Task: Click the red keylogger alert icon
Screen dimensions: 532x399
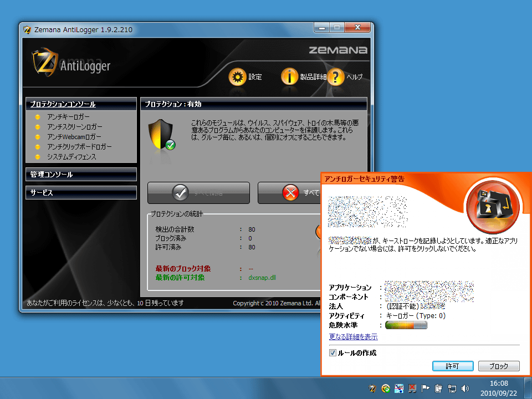Action: click(x=493, y=207)
